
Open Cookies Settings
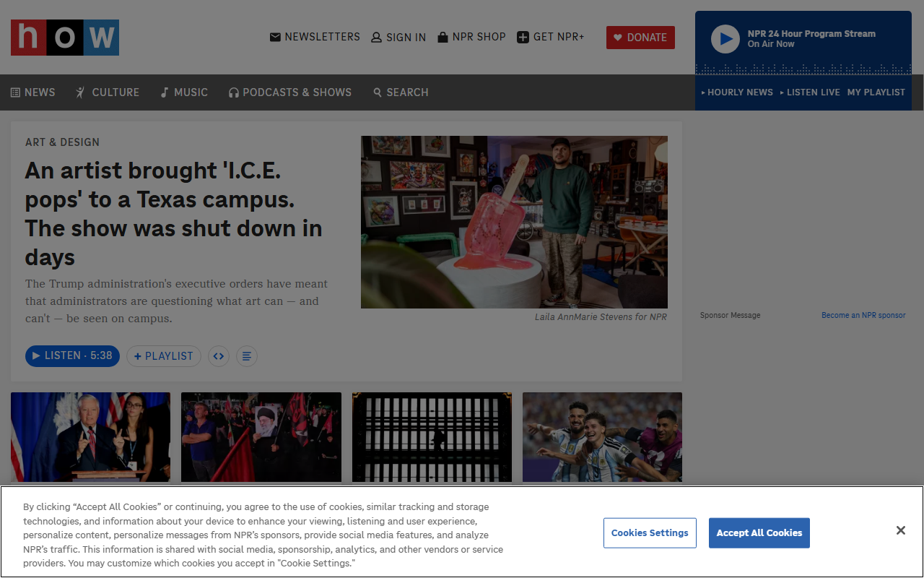(650, 533)
